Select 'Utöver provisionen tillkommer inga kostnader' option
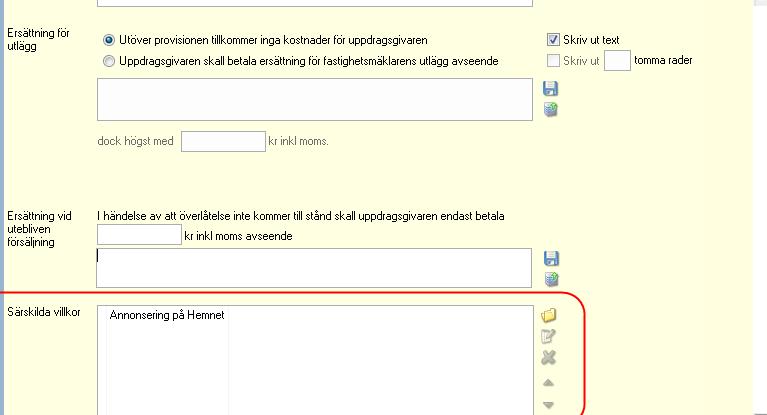This screenshot has width=767, height=415. coord(109,40)
